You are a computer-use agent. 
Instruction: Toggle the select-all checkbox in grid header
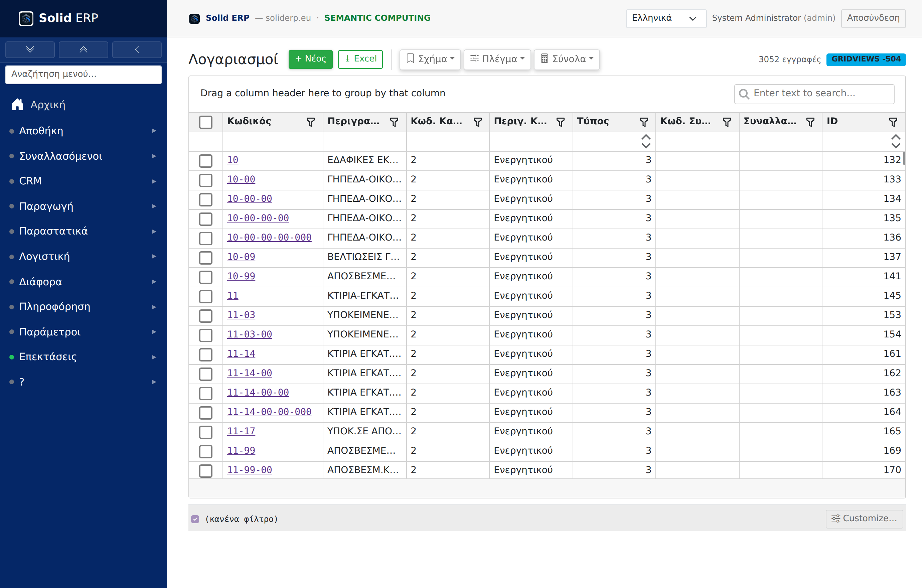[205, 122]
